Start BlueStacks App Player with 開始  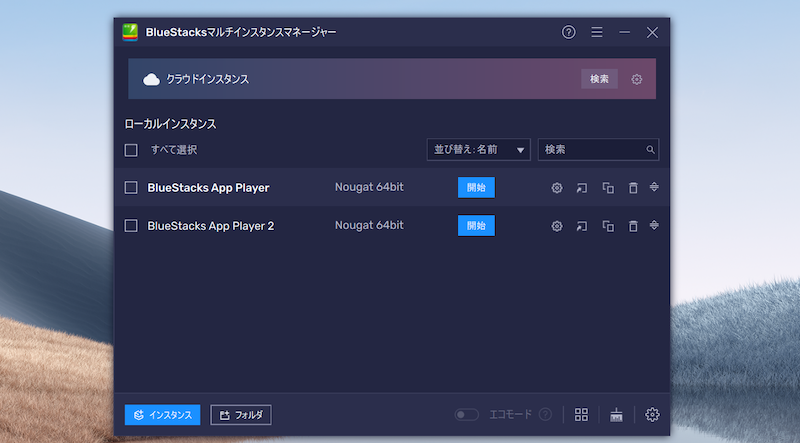click(476, 187)
